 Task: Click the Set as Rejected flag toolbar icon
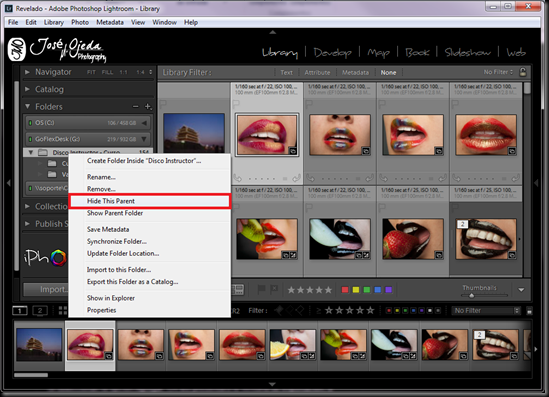tap(274, 289)
